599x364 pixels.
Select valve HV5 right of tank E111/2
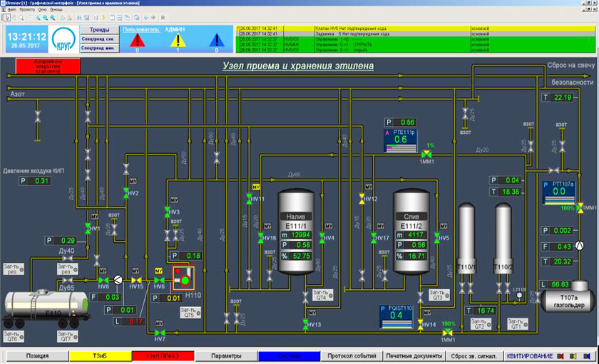[436, 238]
